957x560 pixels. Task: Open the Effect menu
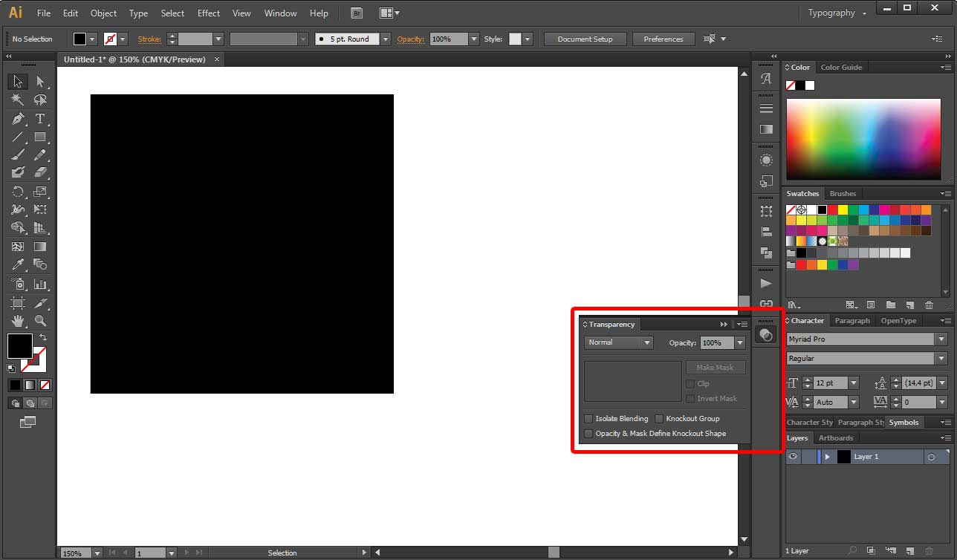[209, 13]
